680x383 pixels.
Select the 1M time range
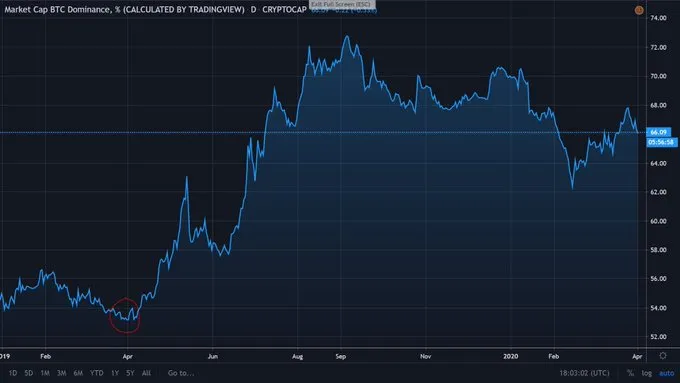tap(45, 373)
